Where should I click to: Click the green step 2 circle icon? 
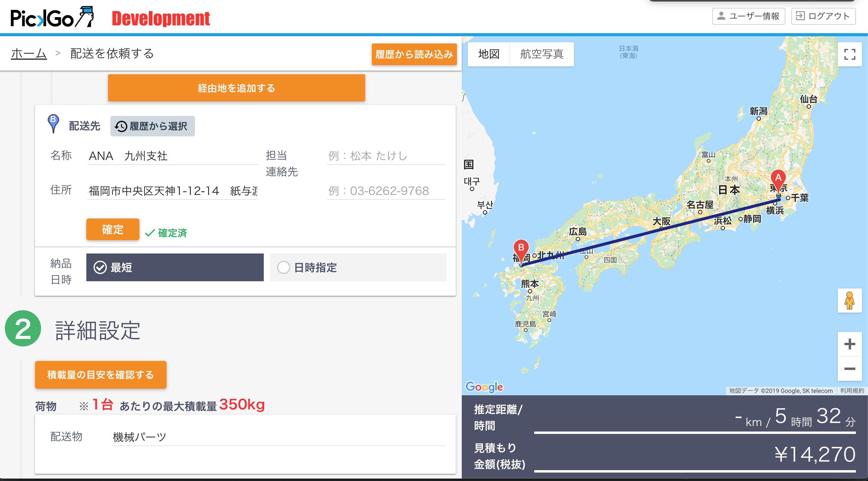[23, 328]
